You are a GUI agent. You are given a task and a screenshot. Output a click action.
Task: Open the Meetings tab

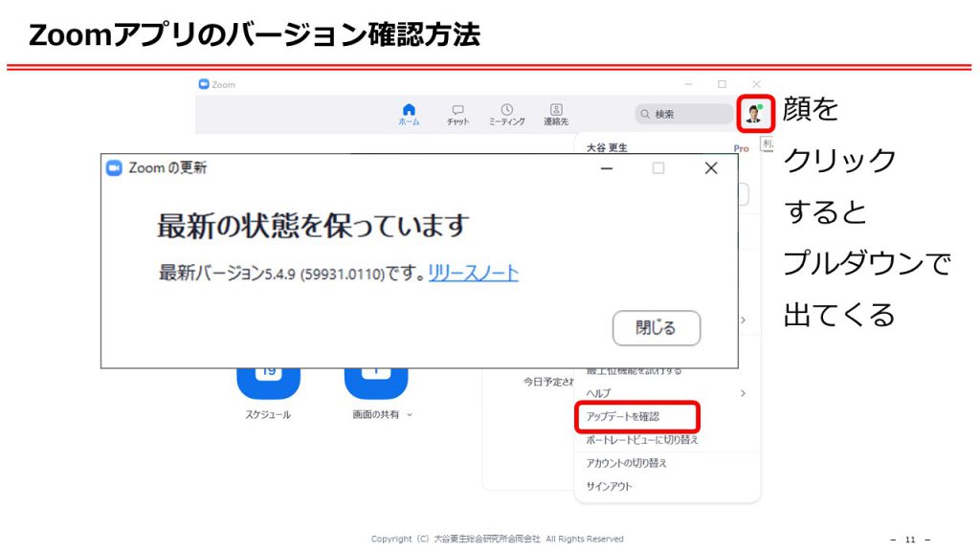pos(507,115)
